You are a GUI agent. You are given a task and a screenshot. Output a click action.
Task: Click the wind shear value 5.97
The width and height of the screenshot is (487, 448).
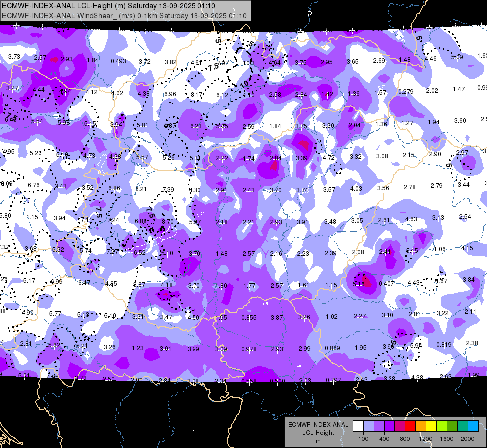point(195,222)
